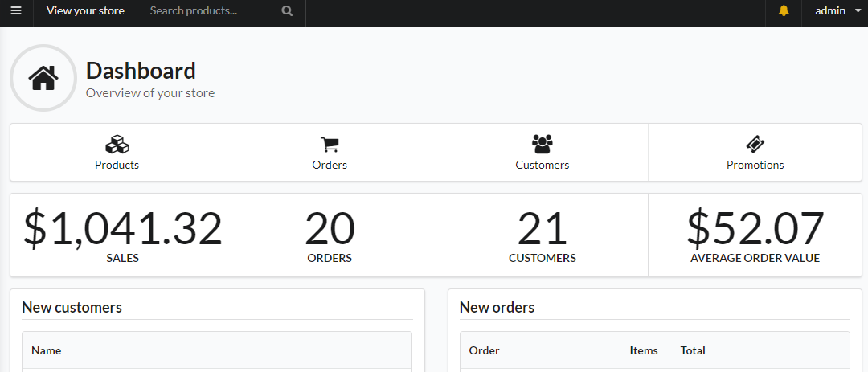Click the Orders label link
This screenshot has height=372, width=868.
(330, 165)
